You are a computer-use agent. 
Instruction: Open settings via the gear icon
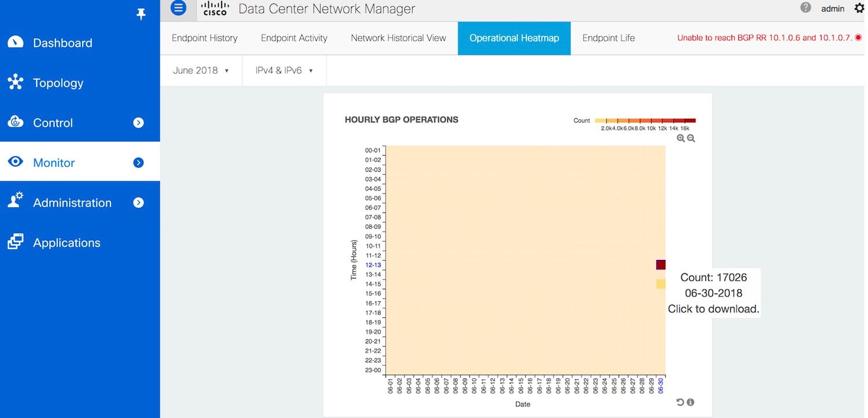point(860,8)
